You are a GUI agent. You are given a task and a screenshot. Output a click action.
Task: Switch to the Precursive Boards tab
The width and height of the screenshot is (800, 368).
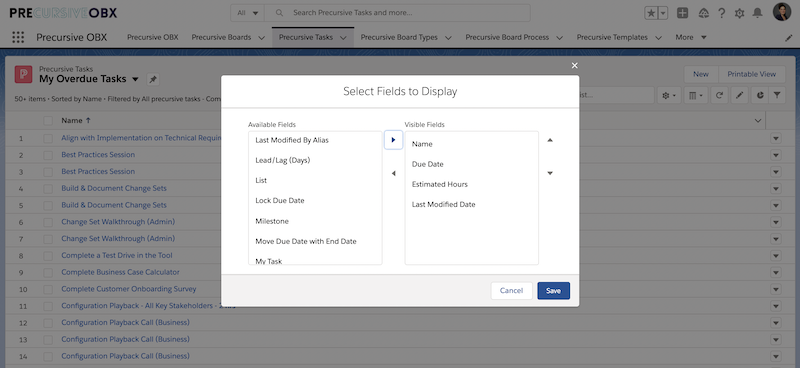pyautogui.click(x=221, y=37)
